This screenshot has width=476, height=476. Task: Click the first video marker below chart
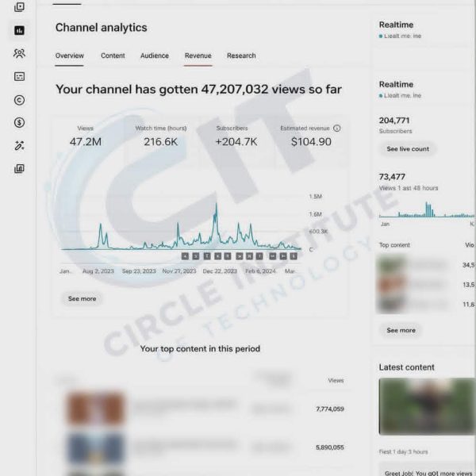[x=185, y=256]
